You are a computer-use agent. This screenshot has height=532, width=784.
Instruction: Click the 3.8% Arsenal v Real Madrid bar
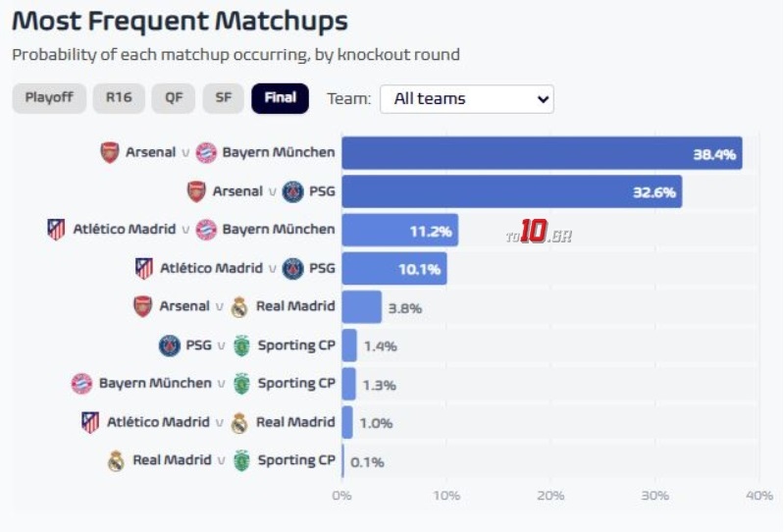(x=361, y=307)
